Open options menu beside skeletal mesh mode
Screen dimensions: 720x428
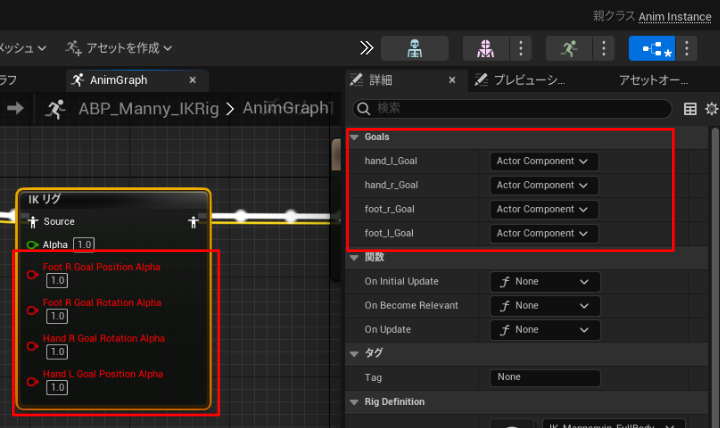click(x=520, y=48)
